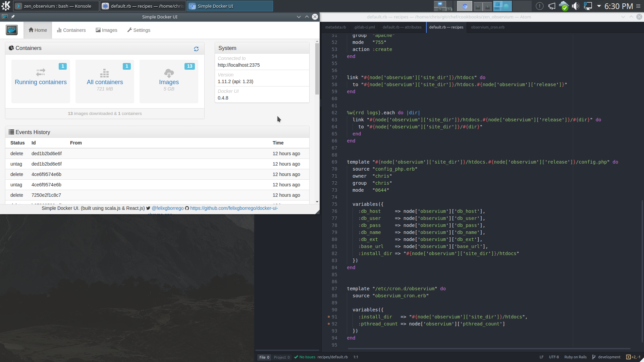Click the 6:30 PM clock
The image size is (644, 362).
coord(619,6)
